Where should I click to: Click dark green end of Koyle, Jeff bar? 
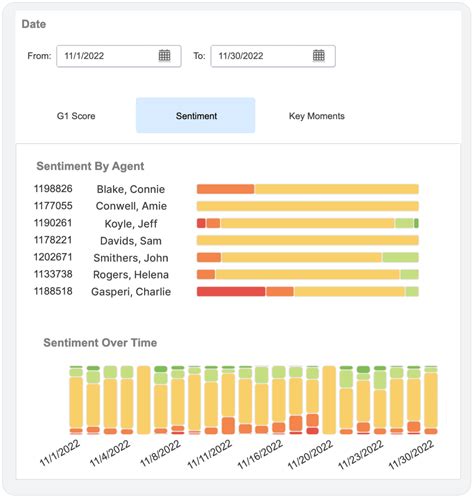[x=416, y=223]
